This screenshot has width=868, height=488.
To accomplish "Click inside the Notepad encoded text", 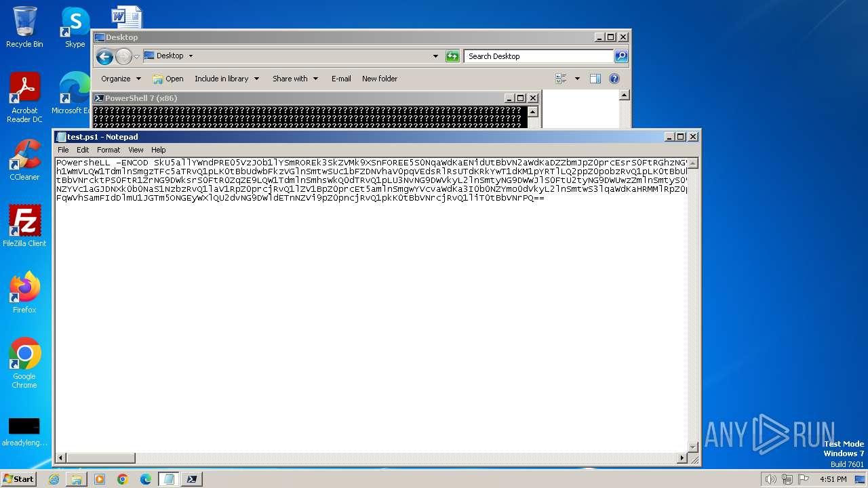I will pos(372,180).
